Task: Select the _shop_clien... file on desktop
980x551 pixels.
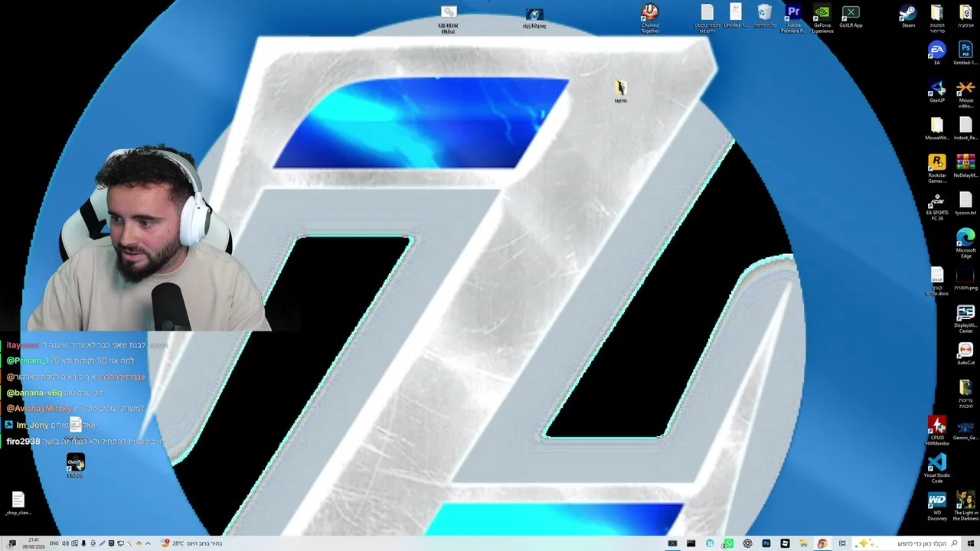Action: (x=18, y=504)
